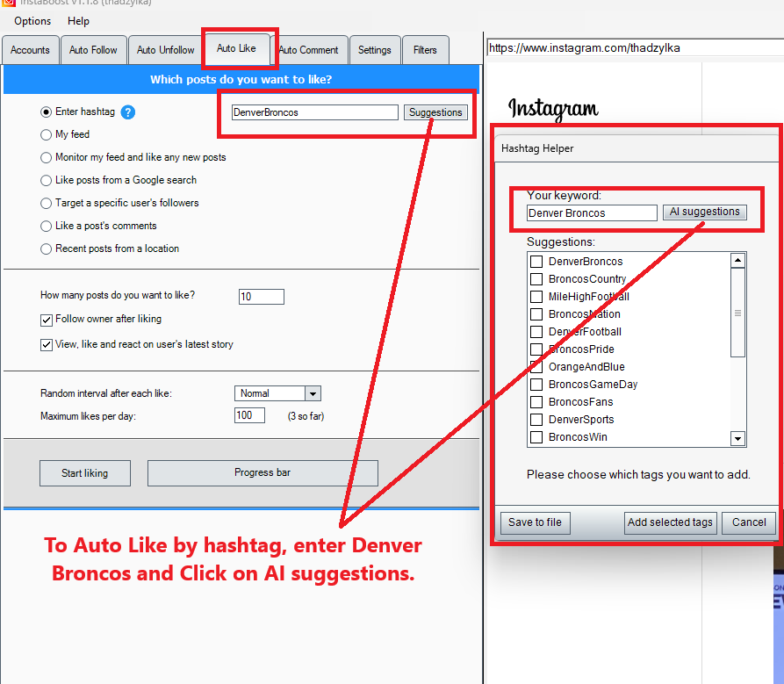The image size is (784, 684).
Task: Toggle View, like and react on story checkbox
Action: coord(47,345)
